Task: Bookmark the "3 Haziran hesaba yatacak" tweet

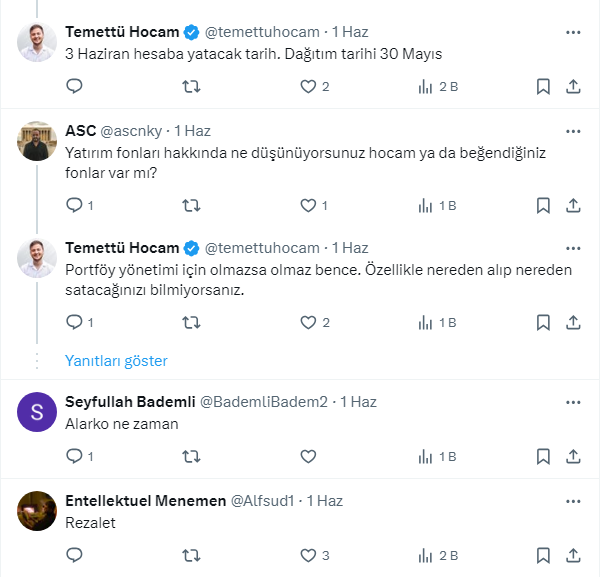Action: 543,87
